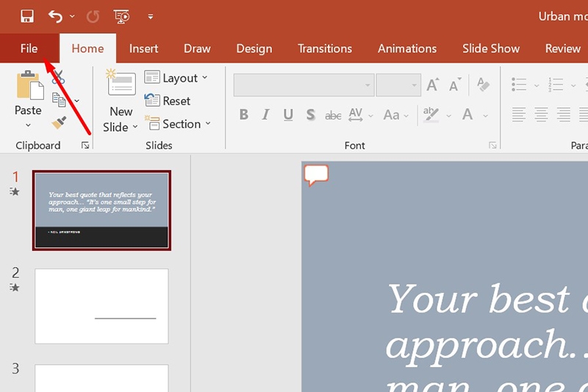The height and width of the screenshot is (392, 588).
Task: Click Character Spacing AV icon
Action: [x=356, y=115]
